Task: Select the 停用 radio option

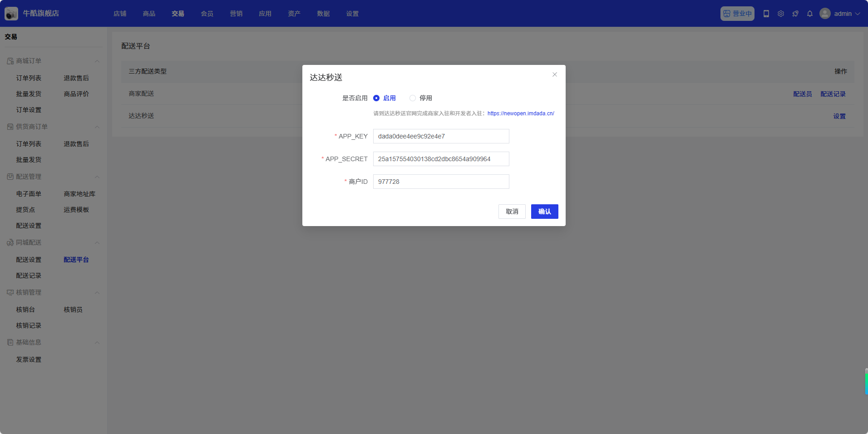Action: 413,98
